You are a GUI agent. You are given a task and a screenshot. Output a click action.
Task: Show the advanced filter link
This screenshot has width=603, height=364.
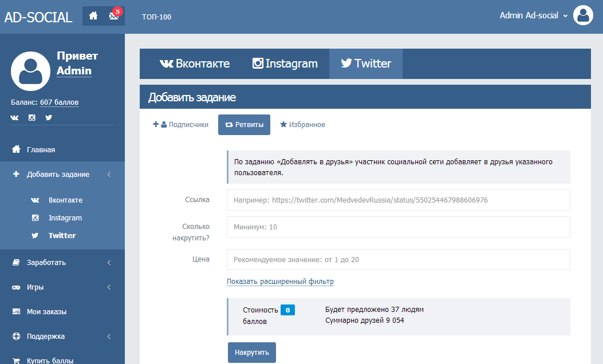(280, 282)
